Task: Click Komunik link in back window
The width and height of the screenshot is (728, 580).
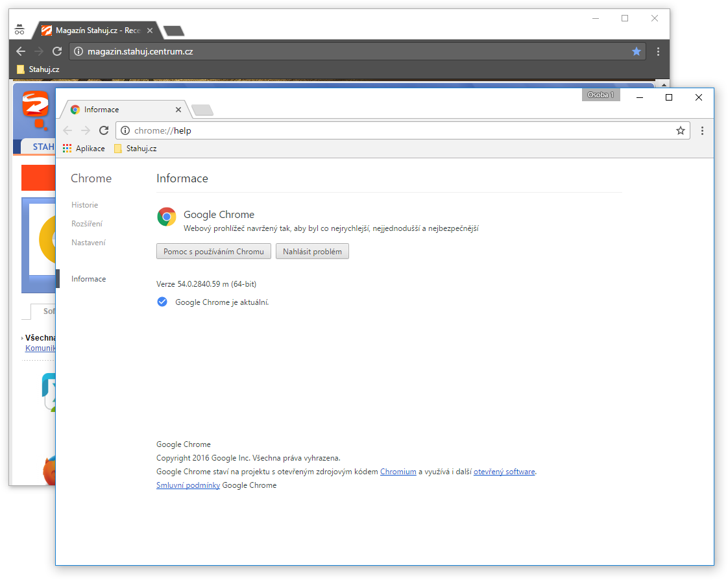Action: click(x=40, y=348)
